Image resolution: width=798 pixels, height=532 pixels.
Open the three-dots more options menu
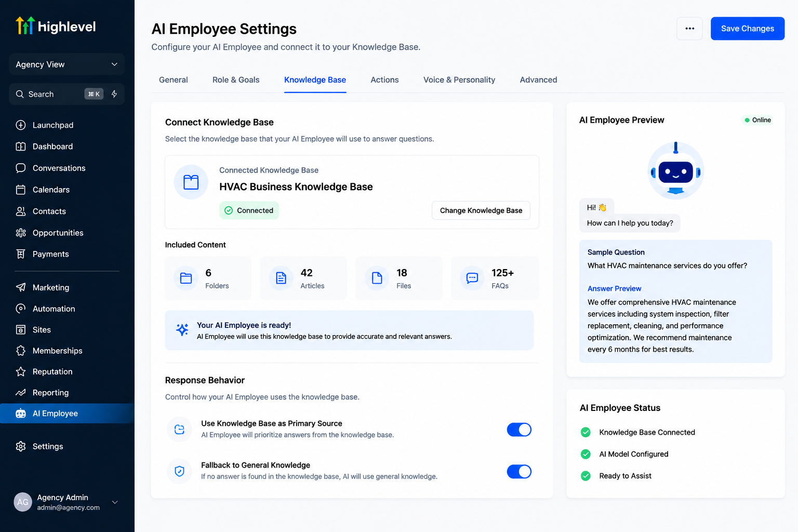[x=689, y=29]
